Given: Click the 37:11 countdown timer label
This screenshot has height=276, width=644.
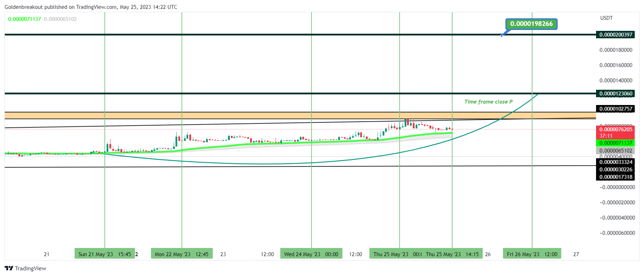Looking at the screenshot, I should point(606,136).
